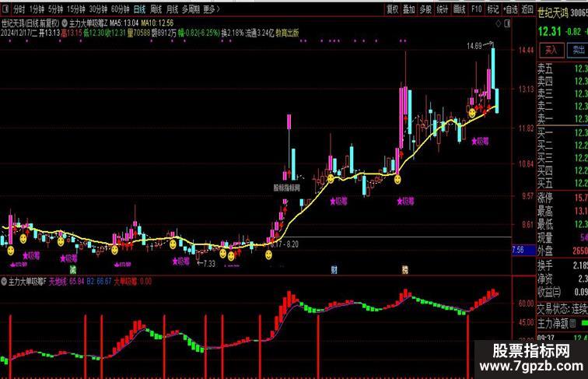
Task: Open settings icon beside 主力大单吸筹F indicator
Action: click(4, 281)
